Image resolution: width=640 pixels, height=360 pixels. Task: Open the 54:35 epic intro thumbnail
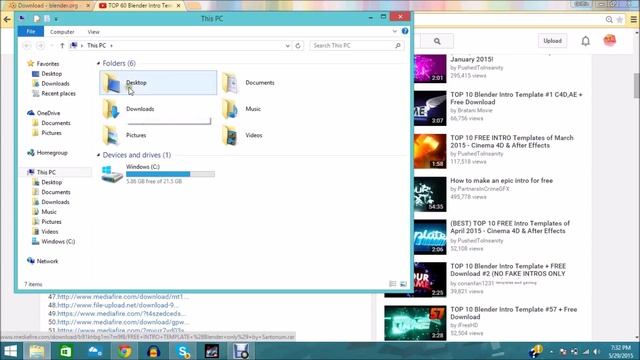[x=430, y=194]
